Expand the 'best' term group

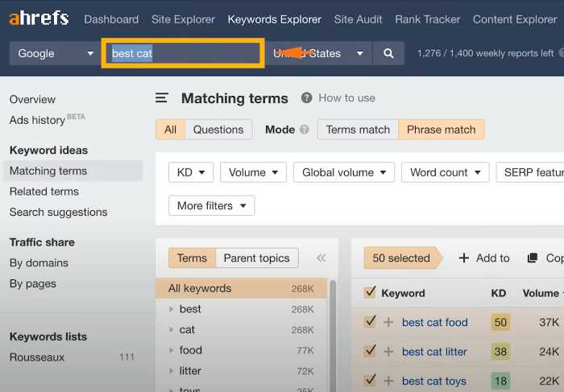pos(171,309)
